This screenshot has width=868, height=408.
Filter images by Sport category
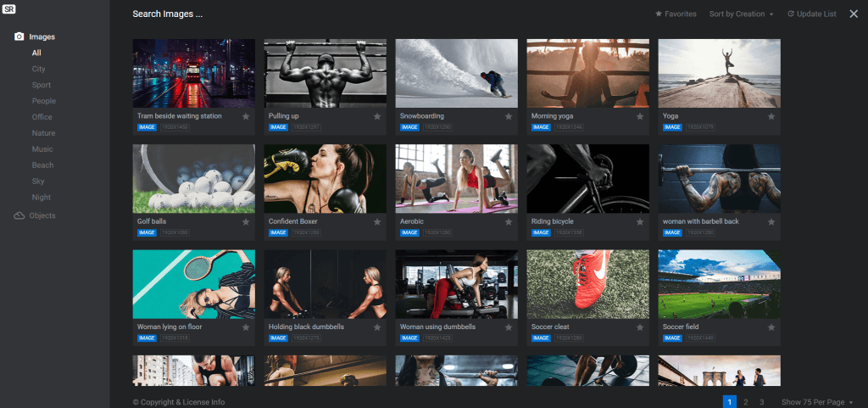pyautogui.click(x=42, y=85)
